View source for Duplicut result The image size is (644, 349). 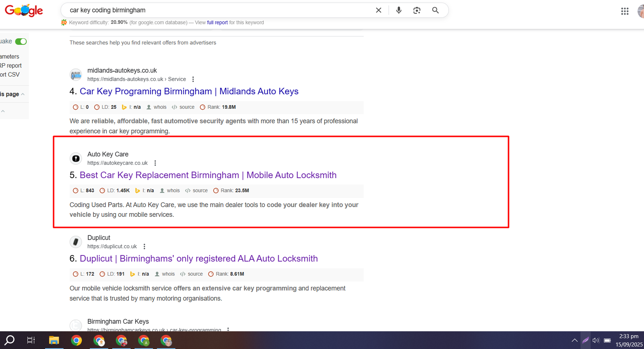pyautogui.click(x=192, y=274)
